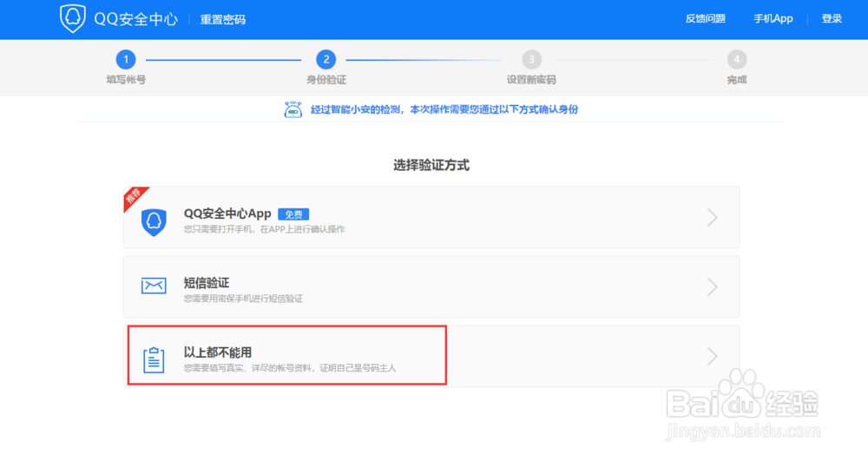The width and height of the screenshot is (868, 461).
Task: Open the 手机App link
Action: pos(773,19)
